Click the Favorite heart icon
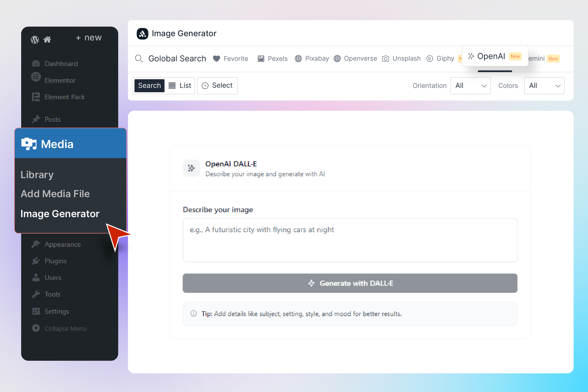 tap(216, 59)
